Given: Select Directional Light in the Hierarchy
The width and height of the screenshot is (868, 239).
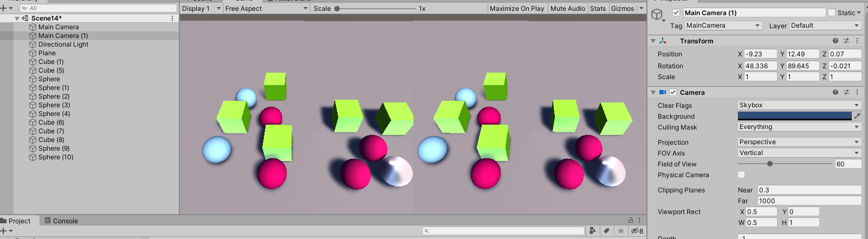Looking at the screenshot, I should click(63, 44).
